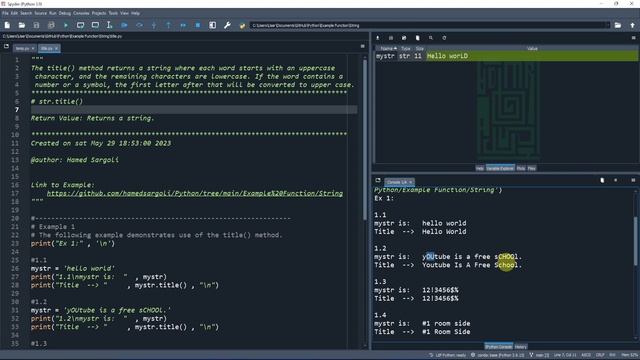Click the Save all files icon

[51, 25]
